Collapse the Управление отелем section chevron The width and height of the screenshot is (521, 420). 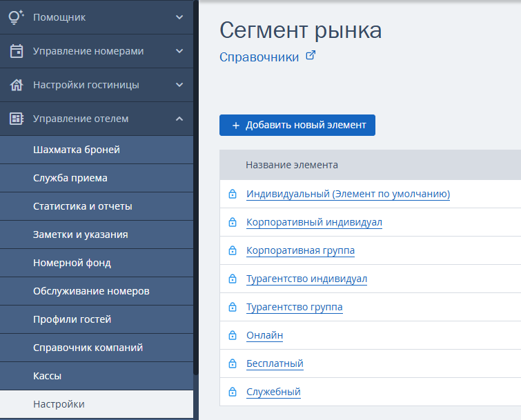pos(179,119)
